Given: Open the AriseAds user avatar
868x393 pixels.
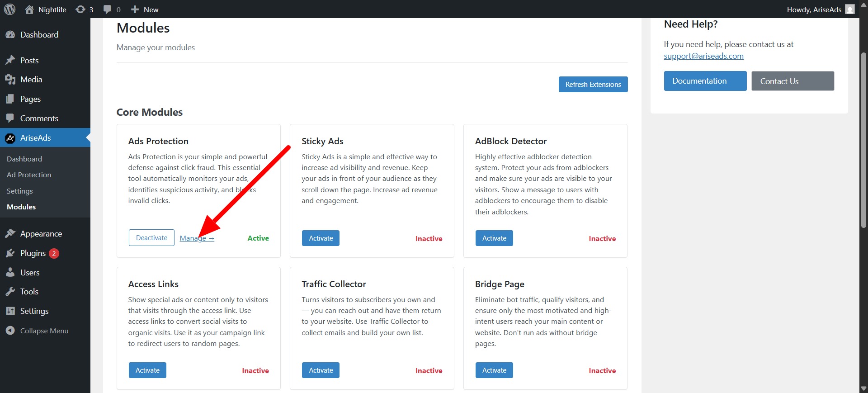Looking at the screenshot, I should click(x=850, y=9).
